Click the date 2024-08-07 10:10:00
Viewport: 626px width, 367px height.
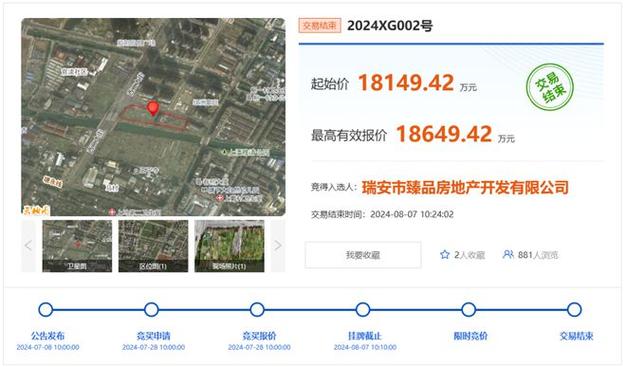(x=365, y=347)
